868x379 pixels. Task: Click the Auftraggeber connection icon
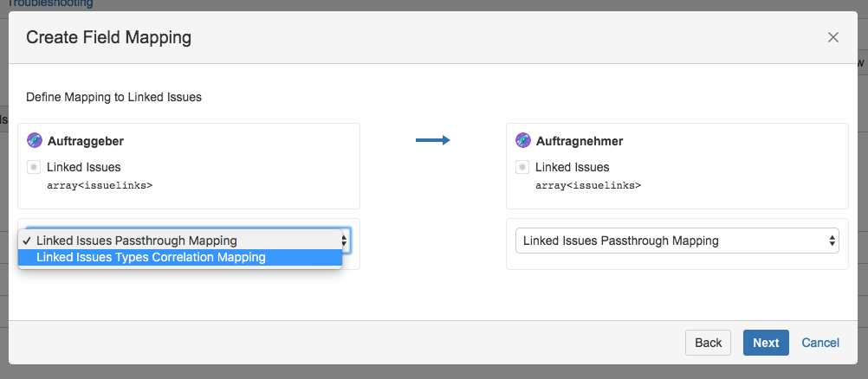pyautogui.click(x=35, y=140)
